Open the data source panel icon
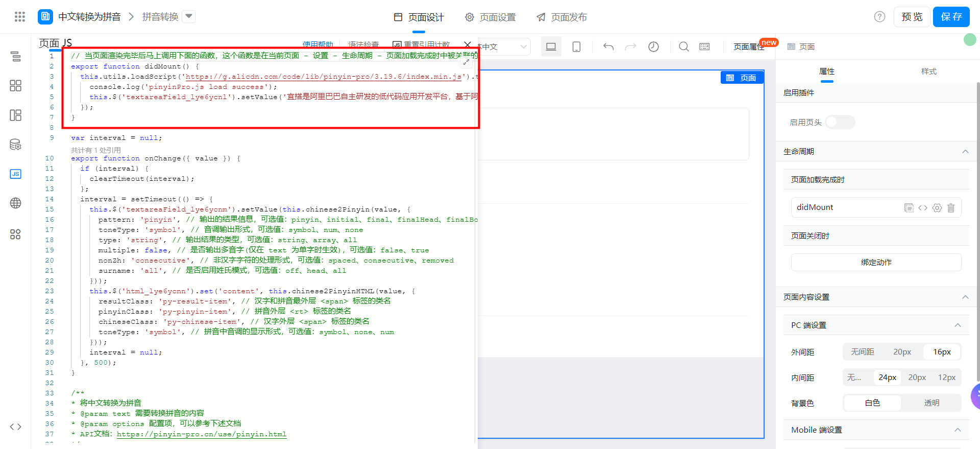Screen dimensions: 980x449 point(16,145)
